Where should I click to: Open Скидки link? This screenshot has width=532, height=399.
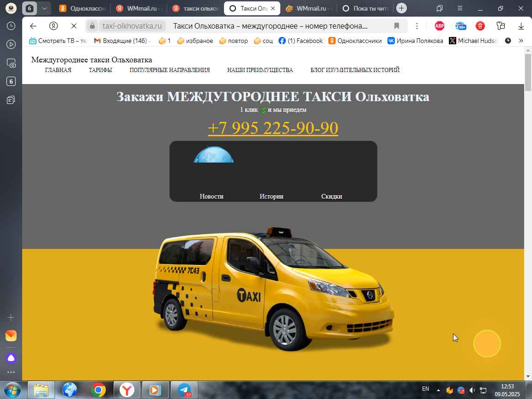332,196
